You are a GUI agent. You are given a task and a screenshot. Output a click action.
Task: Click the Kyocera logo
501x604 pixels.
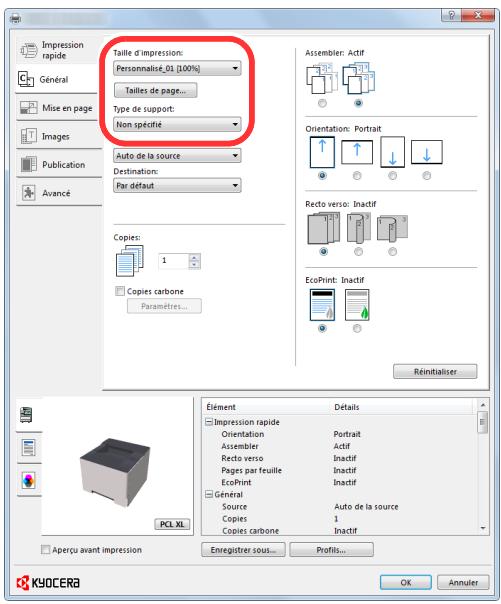tap(48, 583)
